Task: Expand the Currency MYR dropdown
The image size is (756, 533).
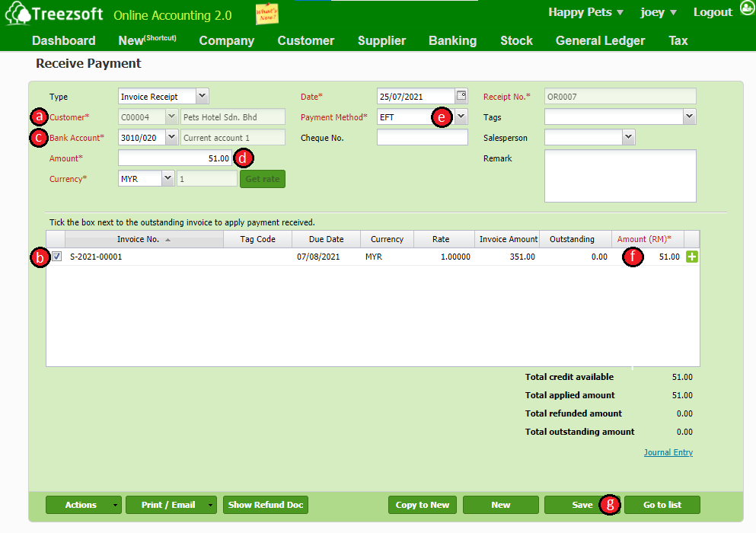Action: click(x=167, y=179)
